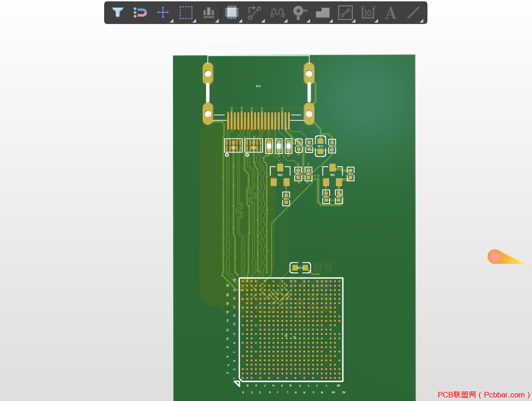The height and width of the screenshot is (401, 532).
Task: Select the Place String letter A tool
Action: (391, 13)
